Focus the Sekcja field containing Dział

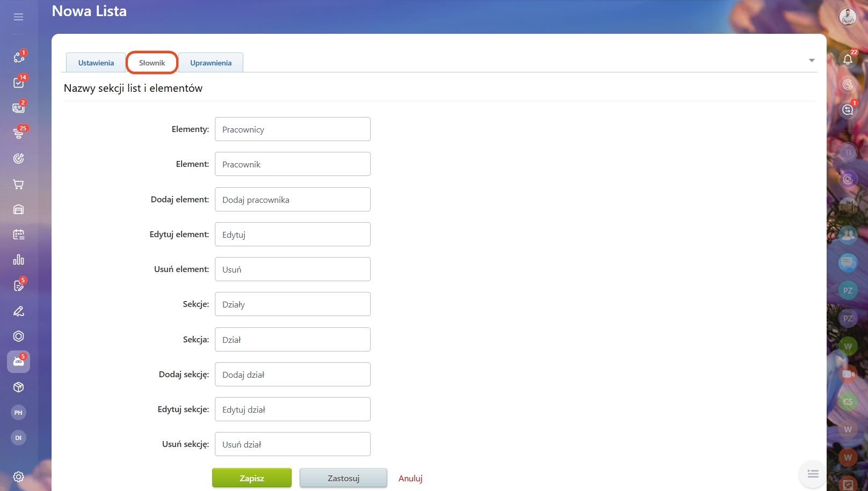(x=293, y=340)
